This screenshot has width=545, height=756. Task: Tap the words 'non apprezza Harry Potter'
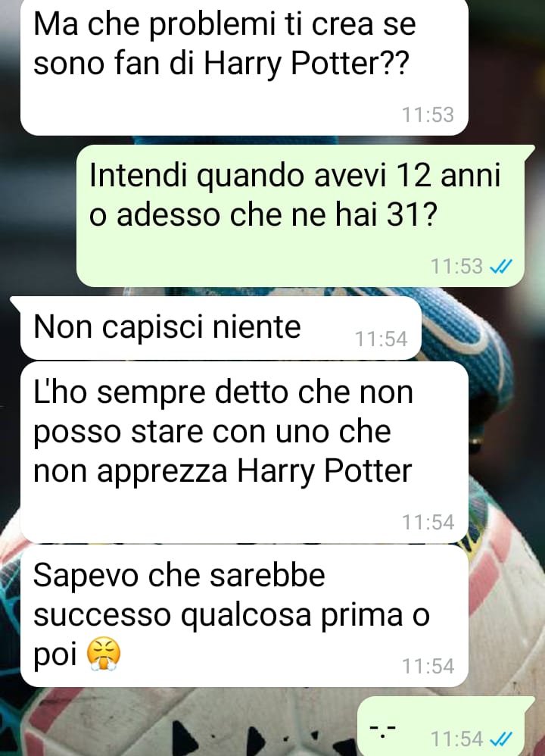(x=223, y=471)
